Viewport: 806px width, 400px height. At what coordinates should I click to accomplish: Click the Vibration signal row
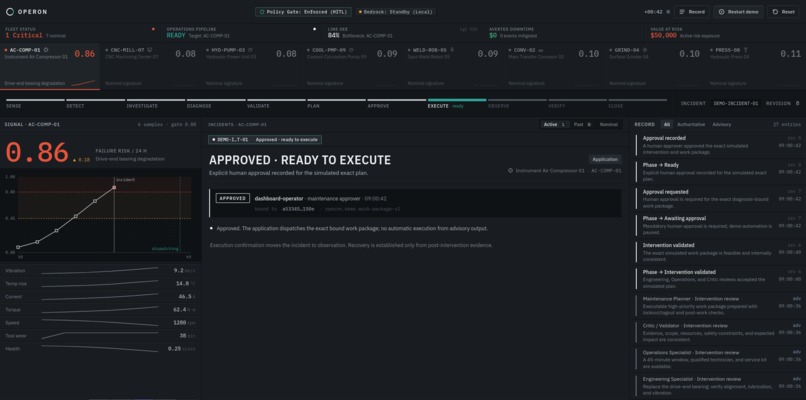click(101, 270)
